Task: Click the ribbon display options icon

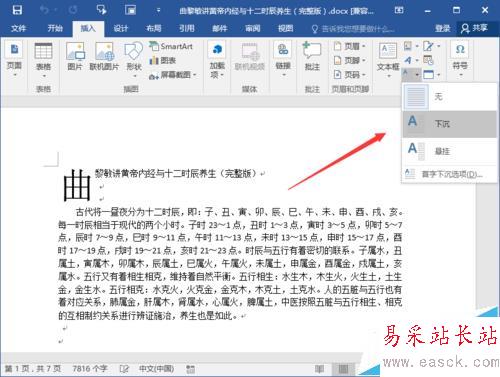Action: click(x=399, y=10)
